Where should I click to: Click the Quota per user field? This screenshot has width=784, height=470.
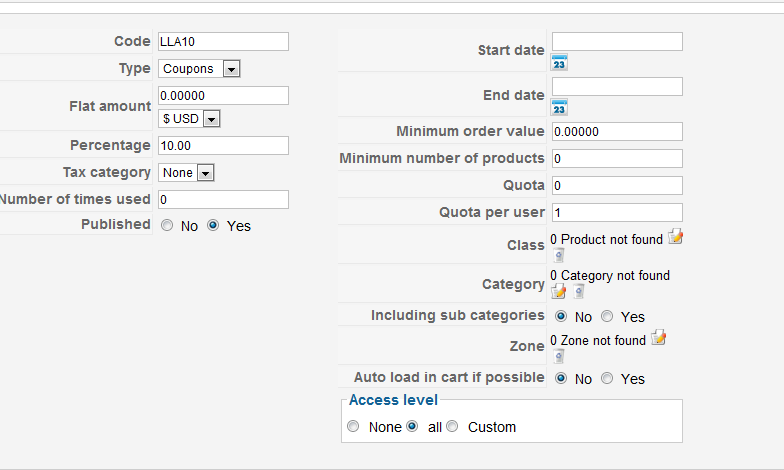click(616, 213)
